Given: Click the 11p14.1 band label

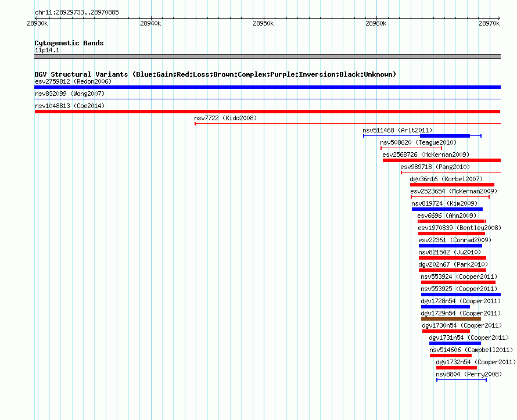Looking at the screenshot, I should click(x=47, y=50).
